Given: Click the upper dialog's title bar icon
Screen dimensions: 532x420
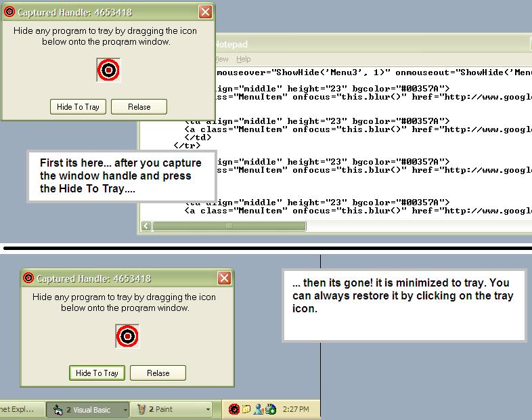Looking at the screenshot, I should [9, 12].
